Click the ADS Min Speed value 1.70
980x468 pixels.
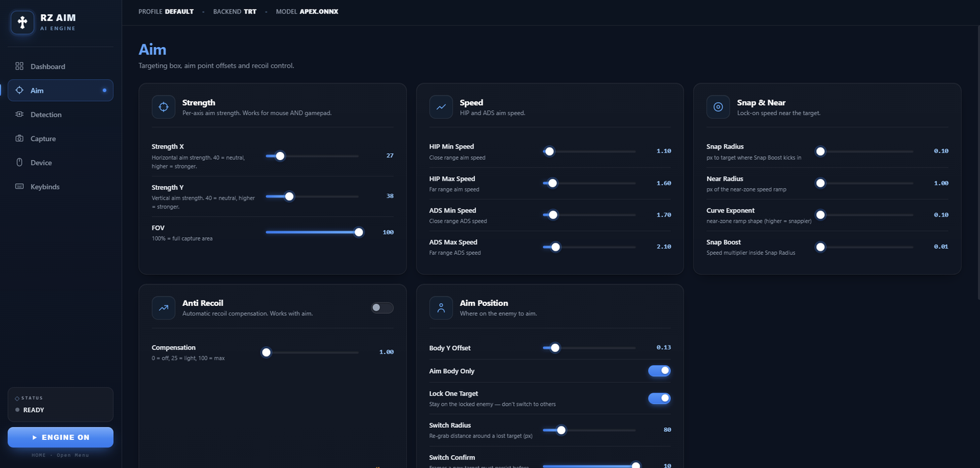click(x=664, y=215)
